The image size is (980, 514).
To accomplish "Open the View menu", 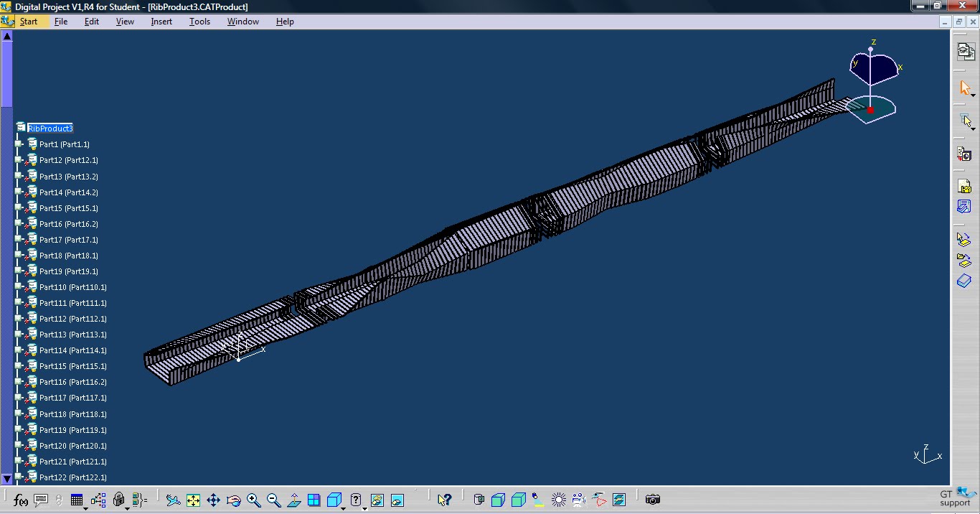I will pos(125,22).
